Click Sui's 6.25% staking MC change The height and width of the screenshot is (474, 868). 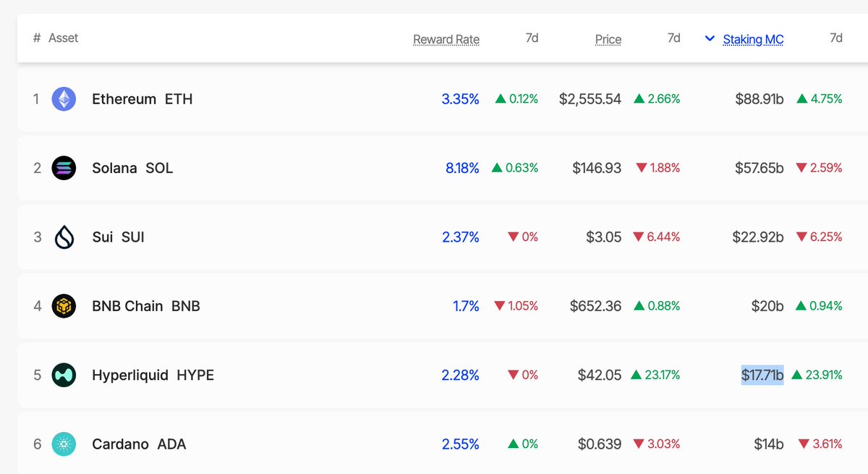(x=820, y=237)
